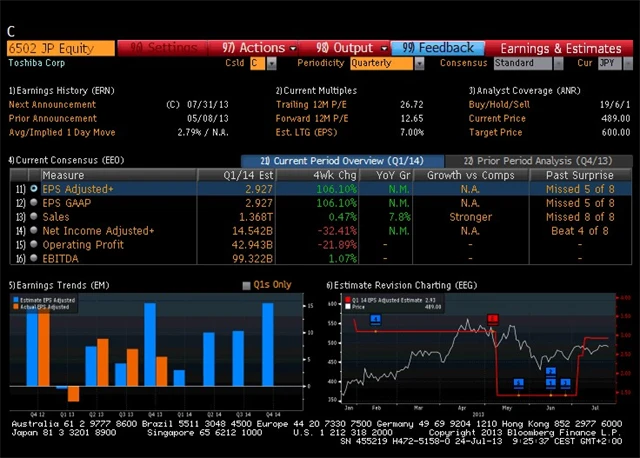Select the Sales radio button
This screenshot has width=640, height=458.
point(34,216)
